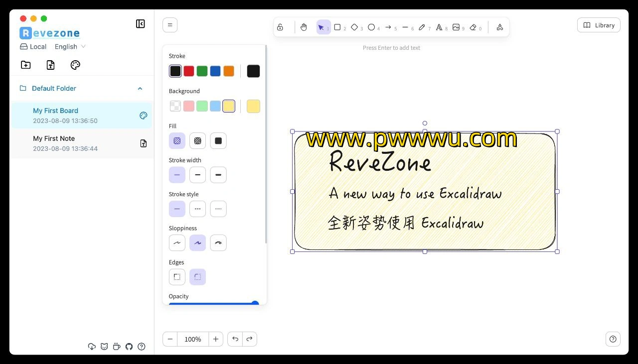Viewport: 638px width, 364px height.
Task: Pick the pink background color
Action: pyautogui.click(x=189, y=106)
